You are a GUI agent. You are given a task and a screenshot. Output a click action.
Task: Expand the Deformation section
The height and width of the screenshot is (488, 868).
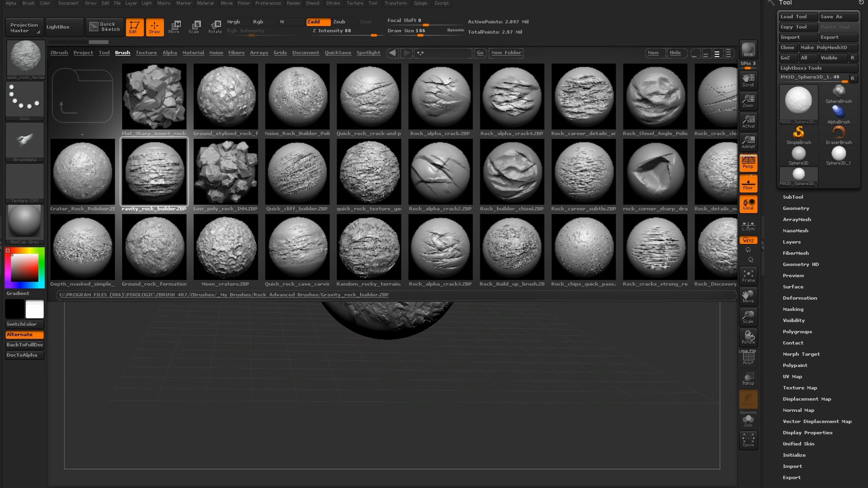(x=800, y=298)
